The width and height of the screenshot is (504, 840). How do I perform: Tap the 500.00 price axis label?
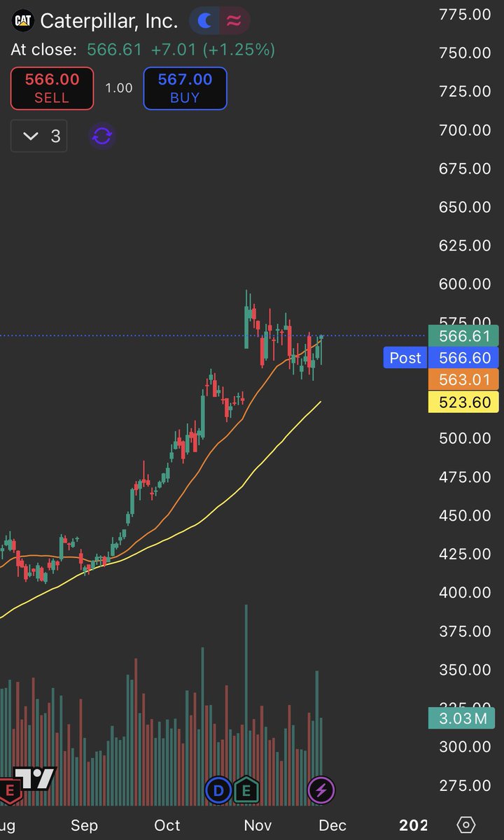tap(463, 438)
